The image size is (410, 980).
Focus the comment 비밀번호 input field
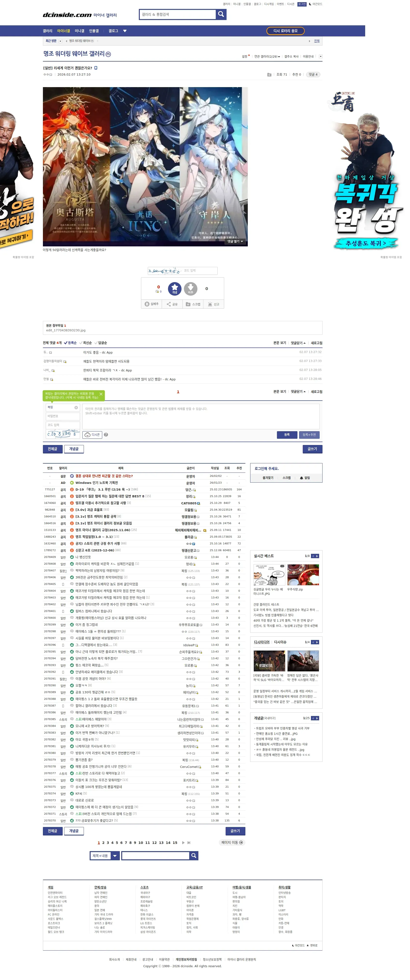point(63,416)
